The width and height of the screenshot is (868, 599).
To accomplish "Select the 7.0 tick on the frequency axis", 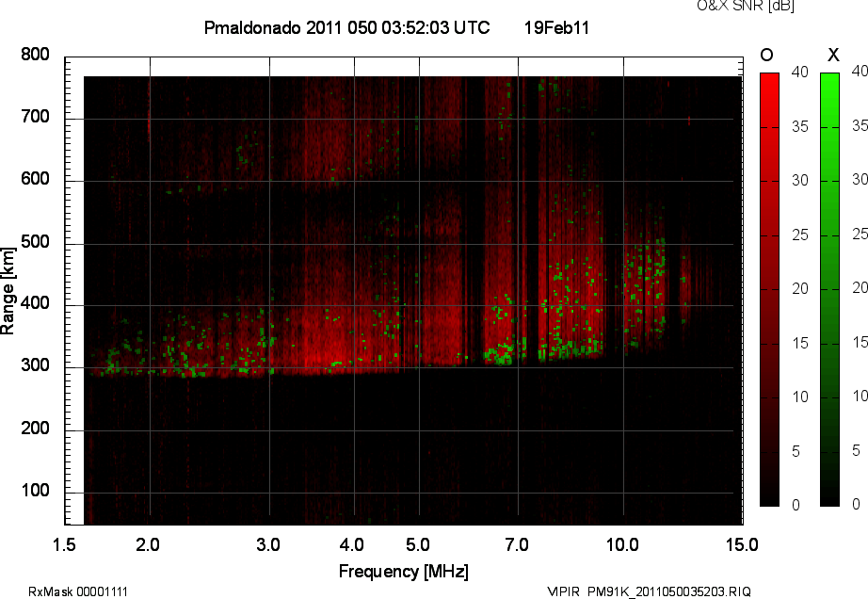I will click(518, 544).
